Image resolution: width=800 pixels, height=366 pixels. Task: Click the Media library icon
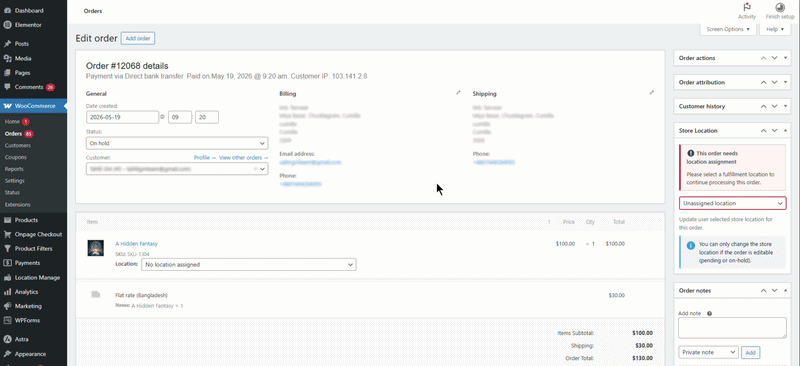point(7,58)
